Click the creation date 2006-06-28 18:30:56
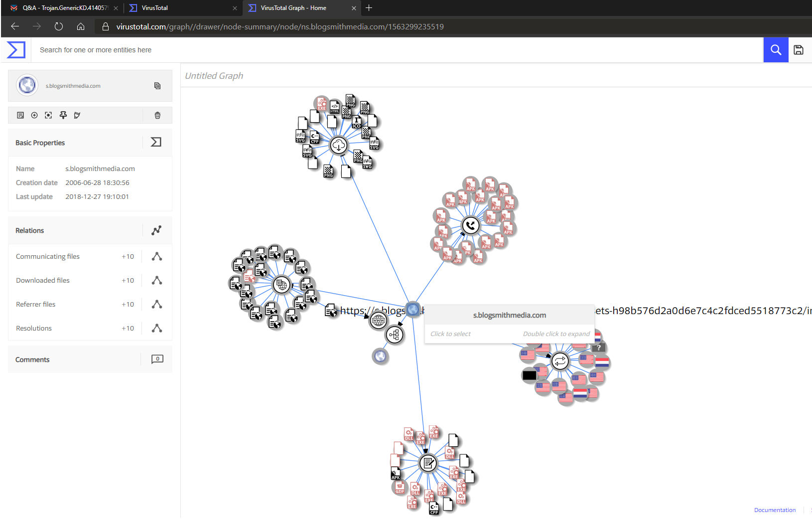The width and height of the screenshot is (812, 520). (97, 182)
